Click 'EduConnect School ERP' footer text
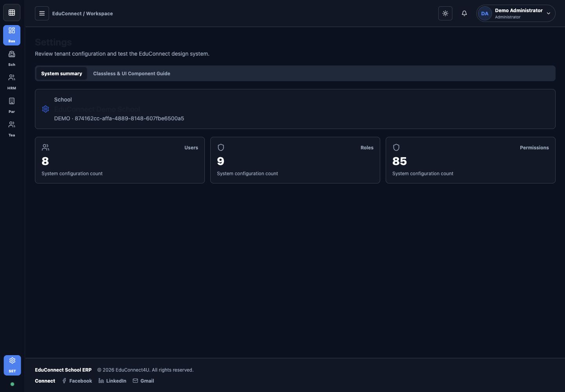Image resolution: width=565 pixels, height=392 pixels. pos(63,370)
